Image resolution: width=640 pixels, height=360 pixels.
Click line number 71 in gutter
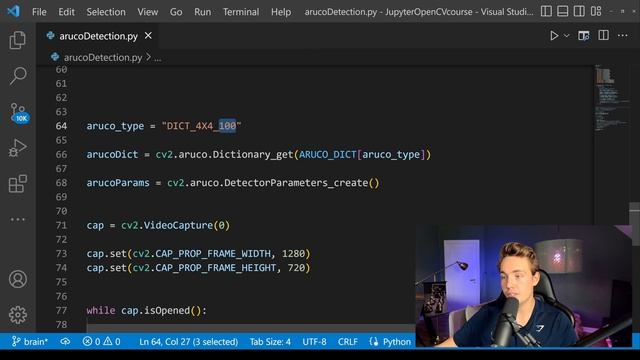tap(61, 225)
